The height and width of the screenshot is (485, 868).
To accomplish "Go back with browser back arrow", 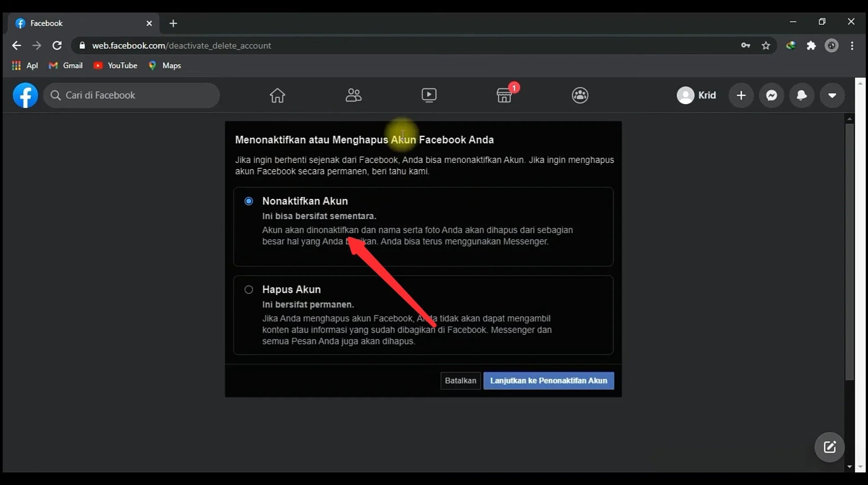I will [x=17, y=45].
